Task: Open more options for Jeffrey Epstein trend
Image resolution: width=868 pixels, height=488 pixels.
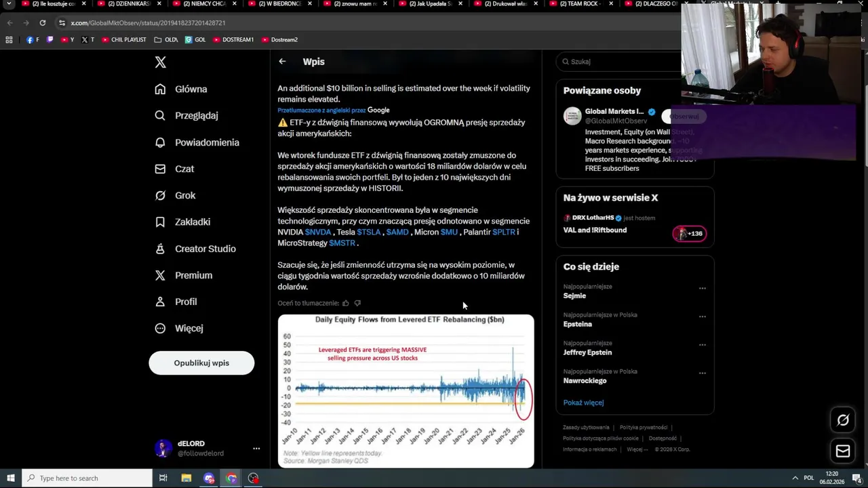Action: tap(703, 345)
